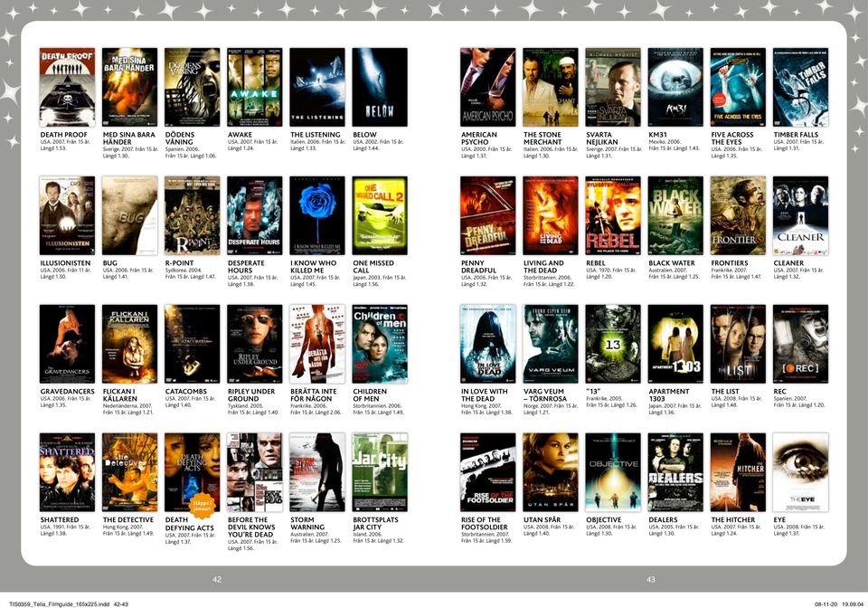This screenshot has height=608, width=868.
Task: Open the Illusionisten poster
Action: (x=67, y=215)
